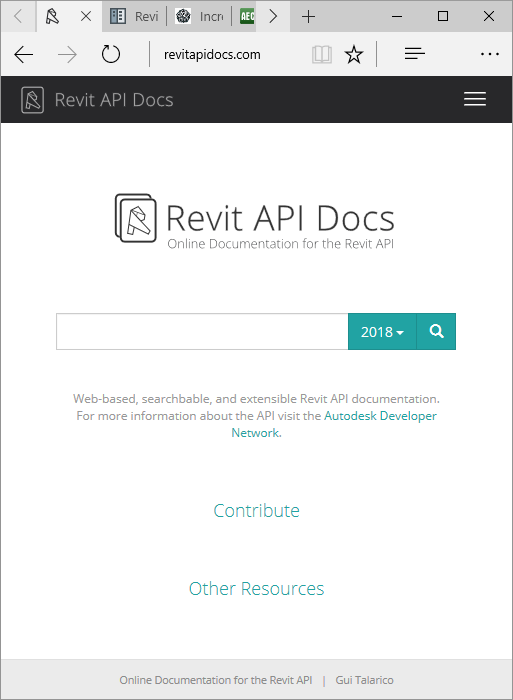513x700 pixels.
Task: Refresh the page with reload icon
Action: 111,54
